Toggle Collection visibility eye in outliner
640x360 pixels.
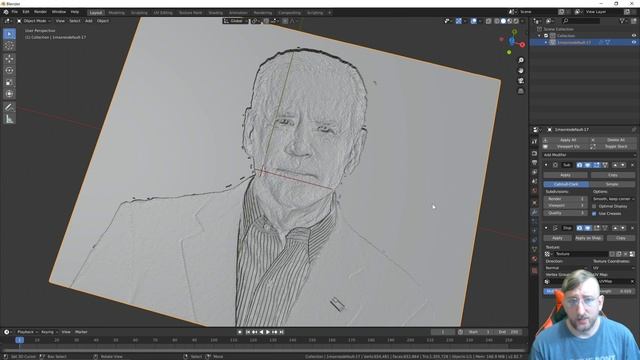[x=634, y=36]
